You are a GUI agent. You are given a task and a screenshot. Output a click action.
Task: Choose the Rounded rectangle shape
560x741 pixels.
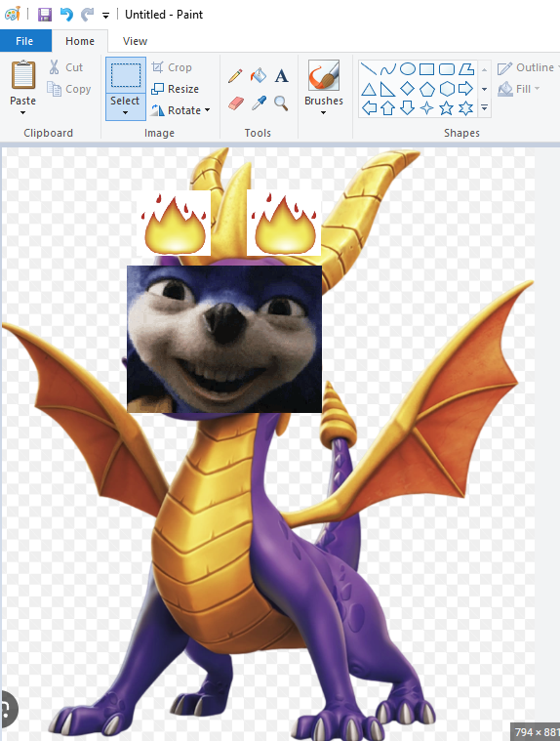tap(447, 69)
